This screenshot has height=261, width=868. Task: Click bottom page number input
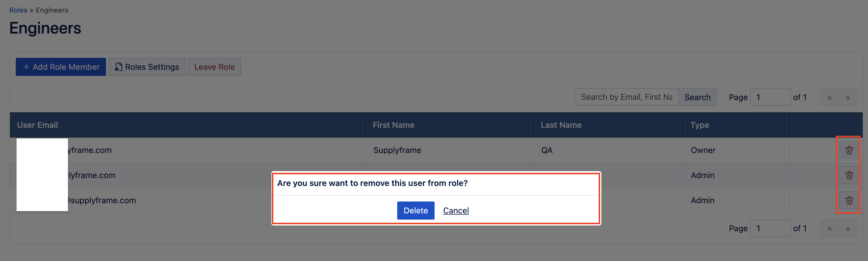pyautogui.click(x=770, y=228)
